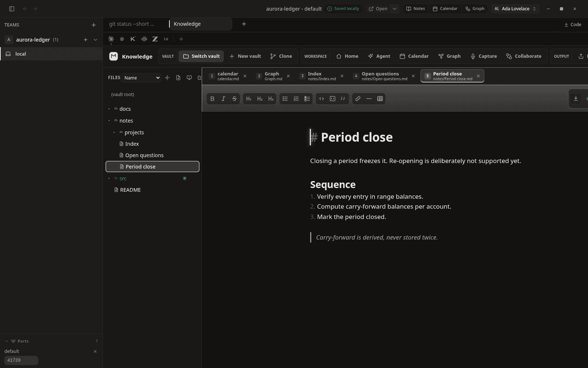The width and height of the screenshot is (588, 368).
Task: Open the swirl agent icon
Action: click(122, 39)
